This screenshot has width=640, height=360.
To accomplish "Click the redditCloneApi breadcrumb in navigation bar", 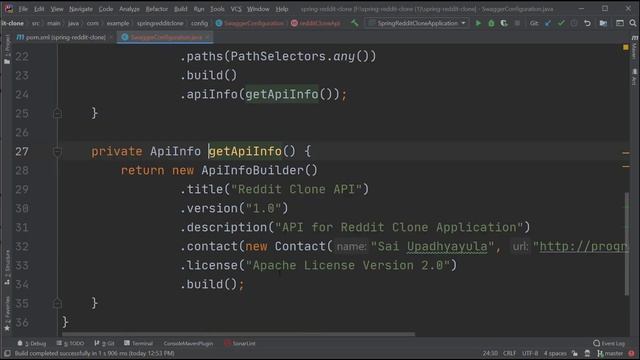I will coord(316,23).
